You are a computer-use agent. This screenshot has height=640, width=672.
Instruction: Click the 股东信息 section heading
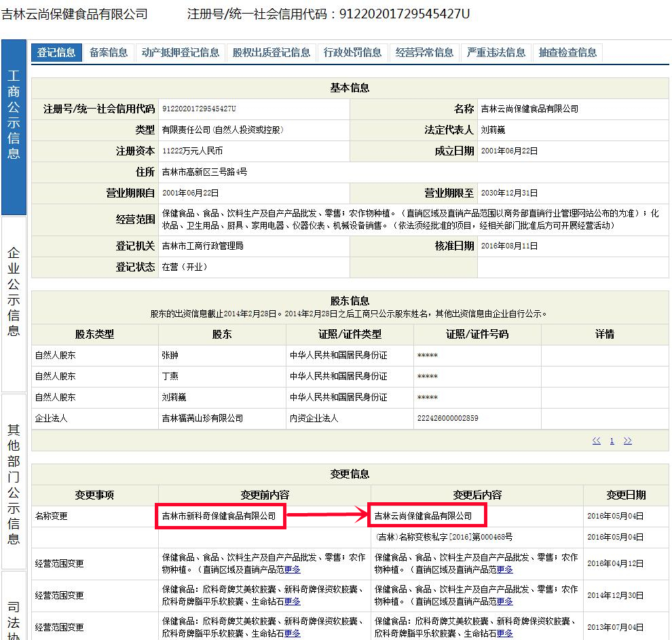point(350,301)
